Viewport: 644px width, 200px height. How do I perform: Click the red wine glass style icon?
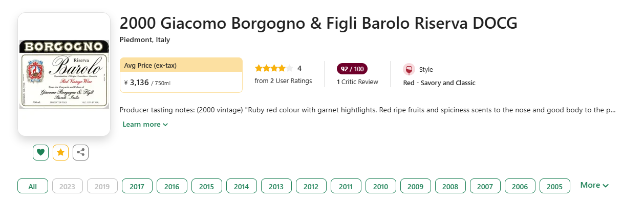[x=409, y=69]
